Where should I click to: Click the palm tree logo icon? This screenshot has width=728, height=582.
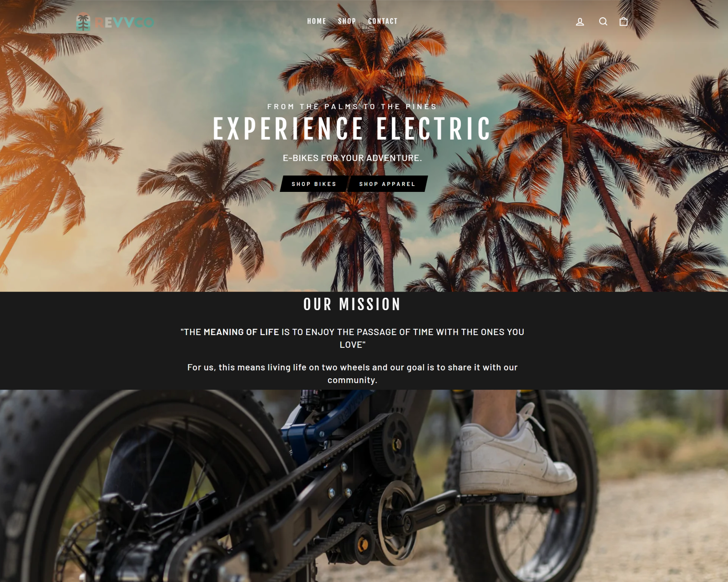pyautogui.click(x=83, y=21)
